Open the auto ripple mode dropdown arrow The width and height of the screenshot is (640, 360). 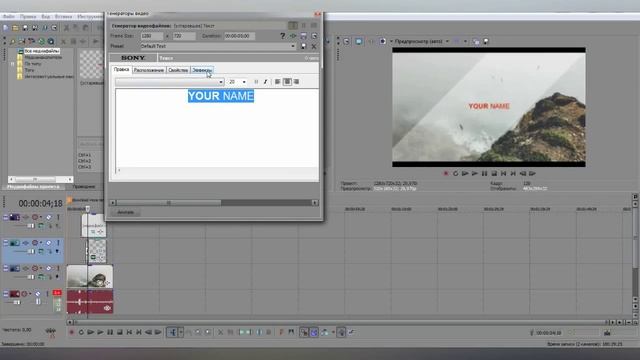(x=333, y=332)
